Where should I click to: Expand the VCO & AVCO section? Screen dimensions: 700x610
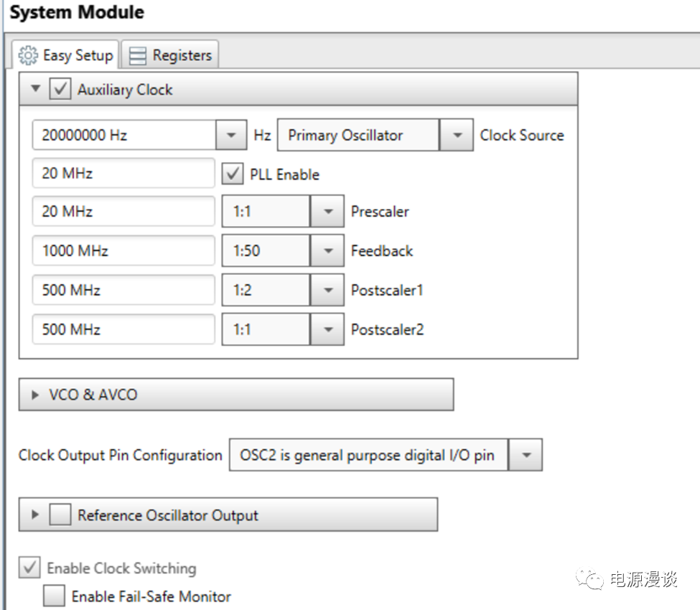point(34,395)
